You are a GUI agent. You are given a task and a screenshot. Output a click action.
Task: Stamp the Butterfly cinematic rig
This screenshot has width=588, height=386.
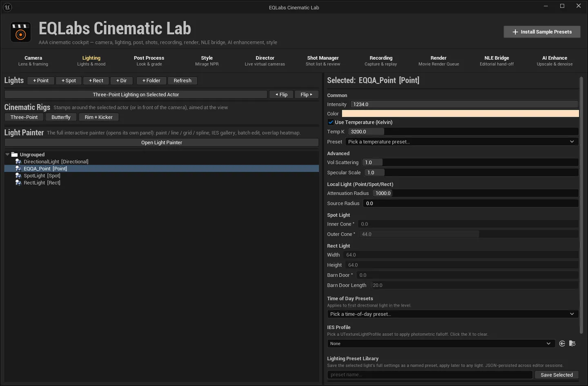click(61, 117)
